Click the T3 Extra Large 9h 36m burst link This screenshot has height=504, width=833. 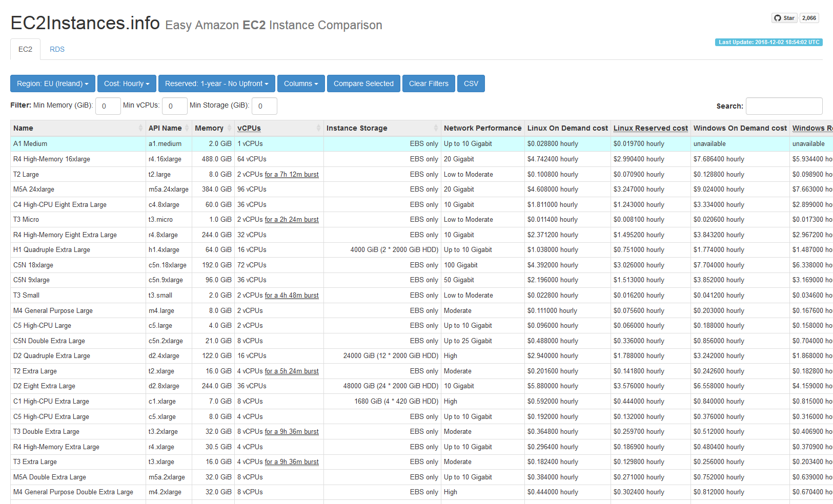tap(292, 462)
